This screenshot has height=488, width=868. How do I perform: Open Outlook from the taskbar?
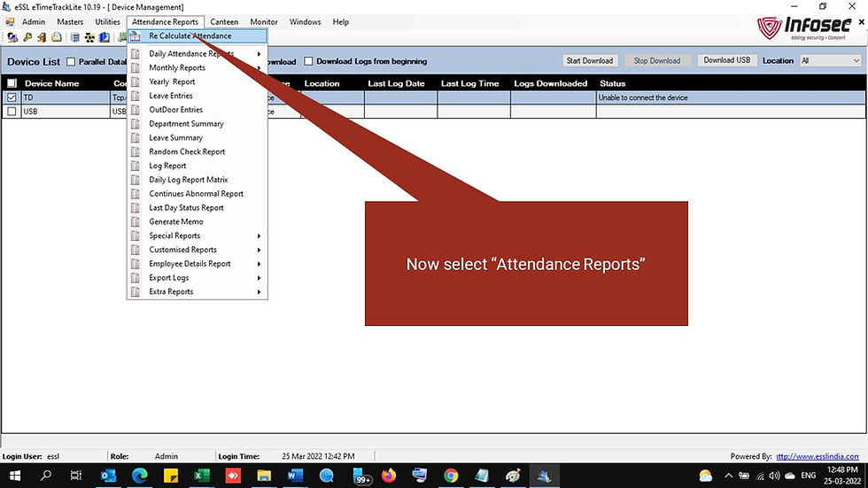(x=108, y=476)
